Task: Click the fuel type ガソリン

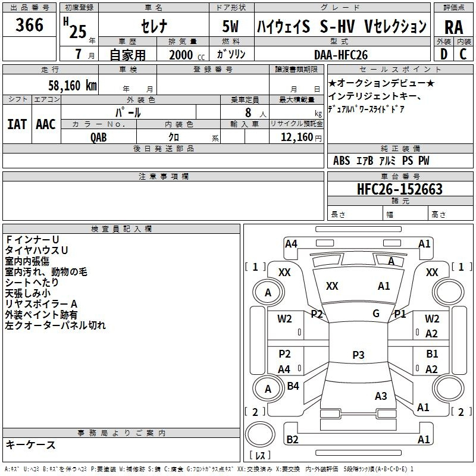Action: [231, 54]
